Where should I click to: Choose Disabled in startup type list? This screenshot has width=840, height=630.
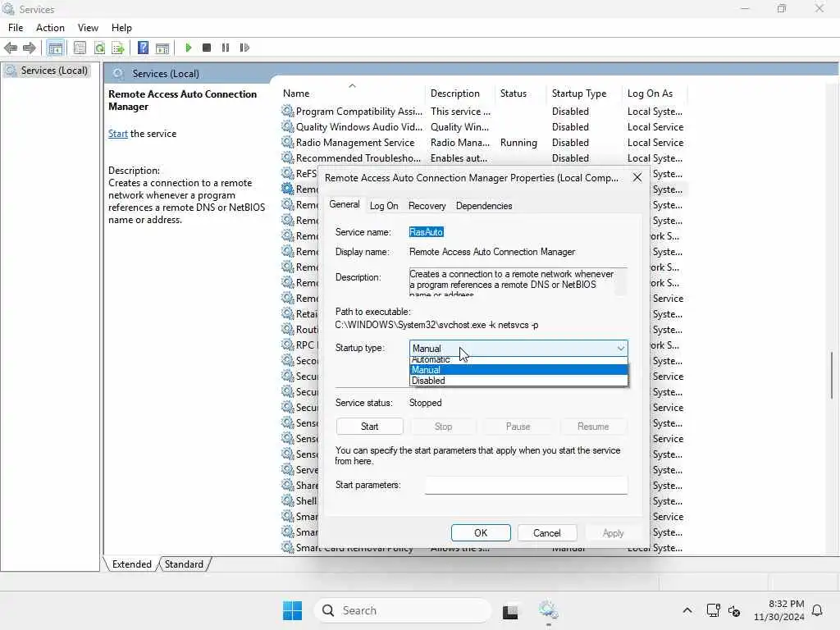tap(518, 381)
